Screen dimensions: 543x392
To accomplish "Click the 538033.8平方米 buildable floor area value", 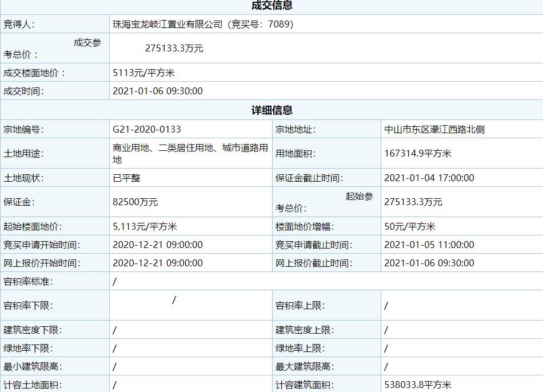I will (x=418, y=385).
